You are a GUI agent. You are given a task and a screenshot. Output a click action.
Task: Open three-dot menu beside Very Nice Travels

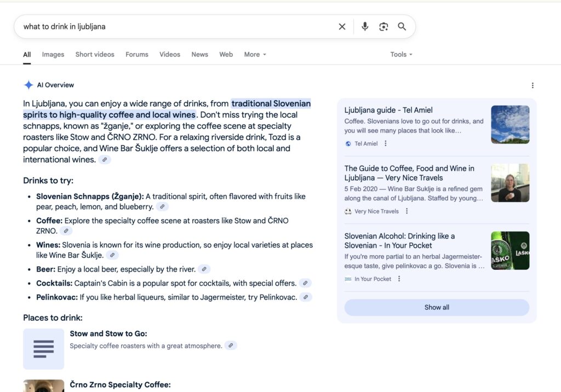tap(407, 211)
